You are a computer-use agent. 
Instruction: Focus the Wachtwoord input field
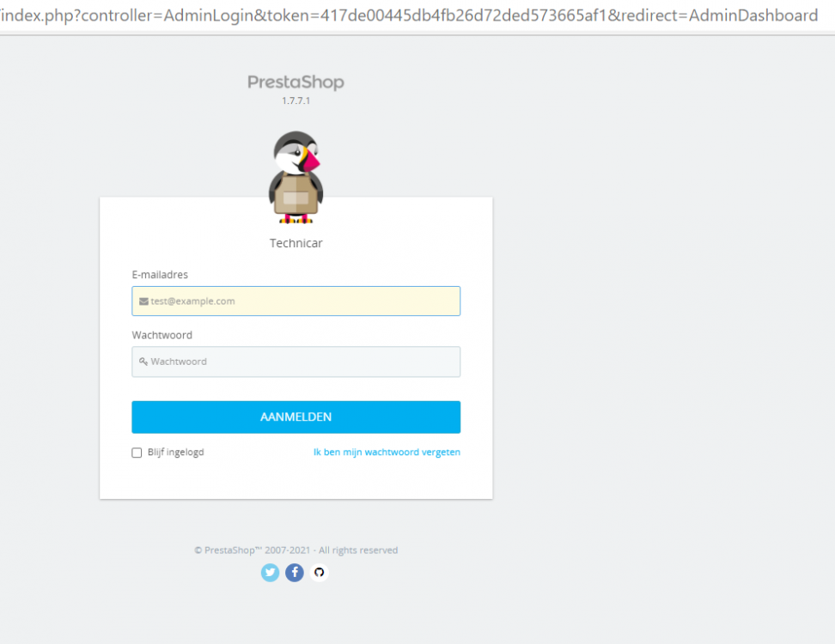pyautogui.click(x=296, y=361)
